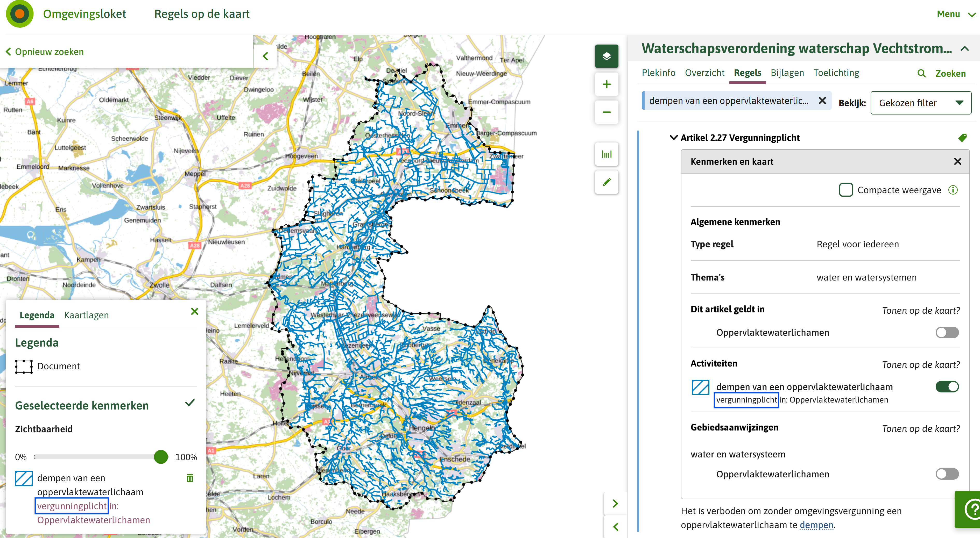Adjust the Zichtbaarheid slider handle
The image size is (980, 538).
161,457
